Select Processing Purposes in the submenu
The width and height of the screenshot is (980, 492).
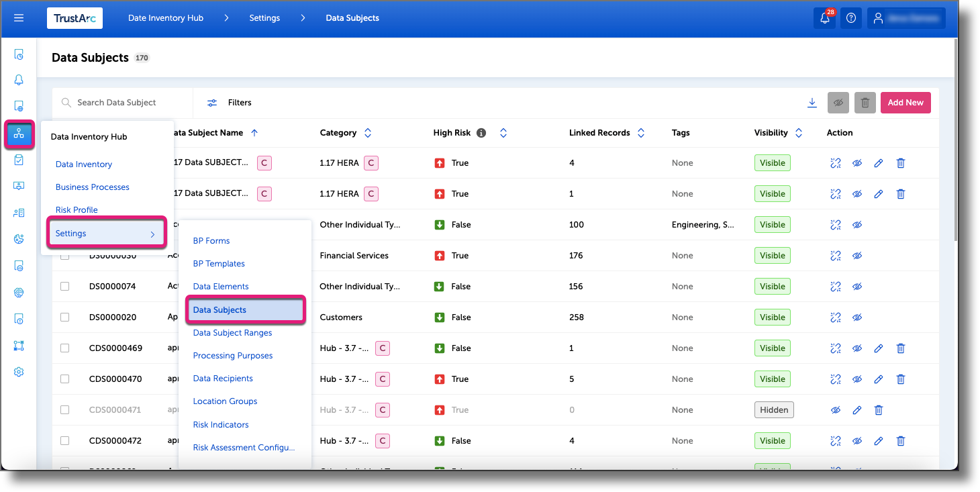[x=232, y=355]
